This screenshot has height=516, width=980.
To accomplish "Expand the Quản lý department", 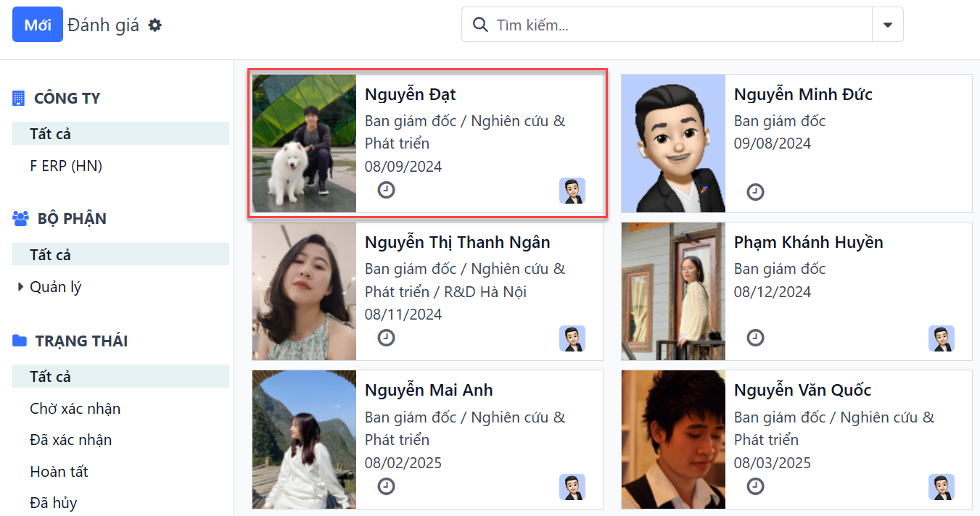I will click(x=20, y=287).
